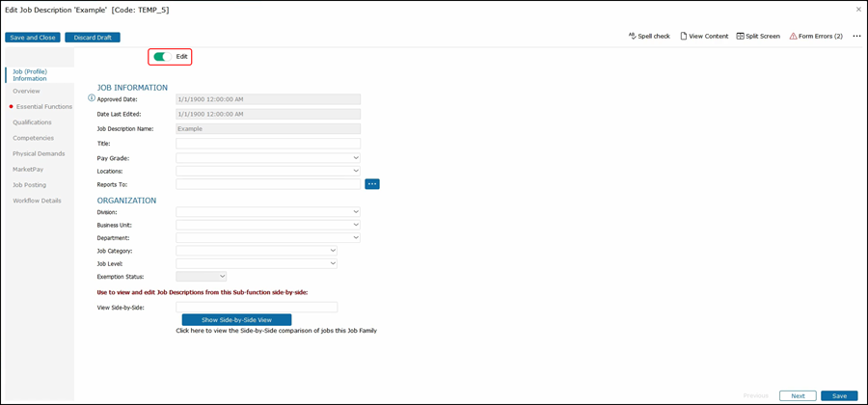
Task: Click the Reports To lookup ellipsis button
Action: (372, 184)
